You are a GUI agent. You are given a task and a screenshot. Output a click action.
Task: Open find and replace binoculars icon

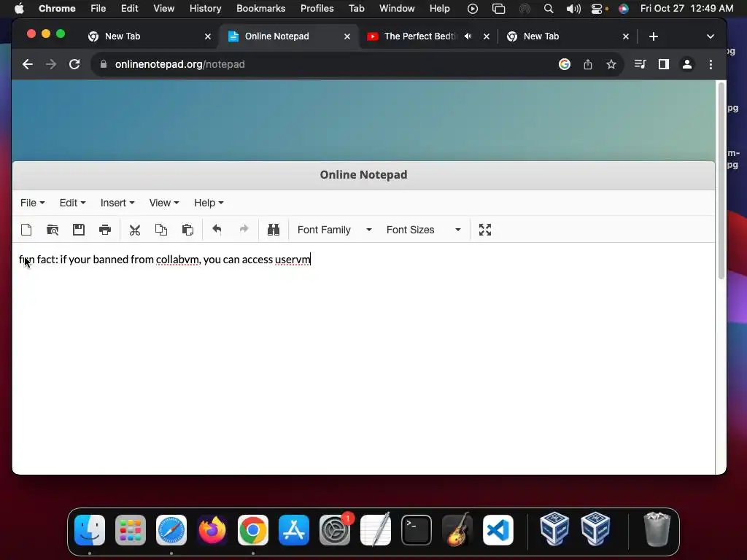274,230
